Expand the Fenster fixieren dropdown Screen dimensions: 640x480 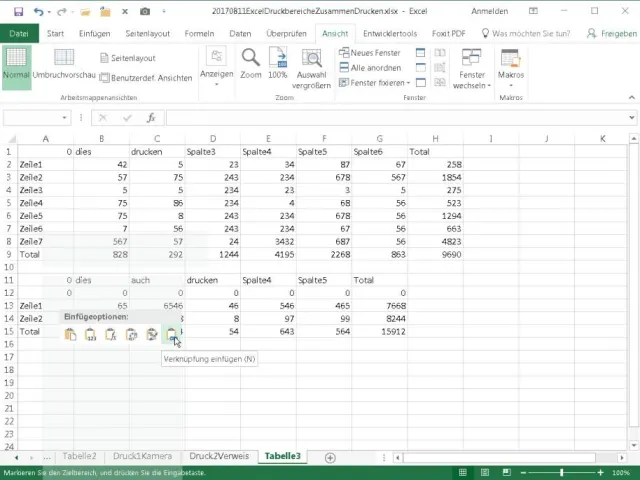(x=378, y=83)
